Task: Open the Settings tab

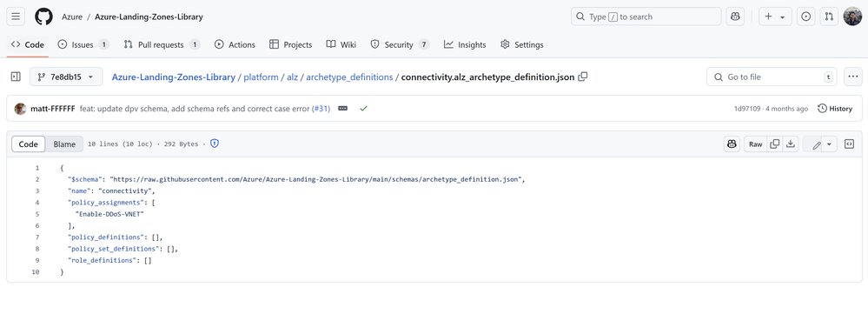Action: [x=521, y=45]
